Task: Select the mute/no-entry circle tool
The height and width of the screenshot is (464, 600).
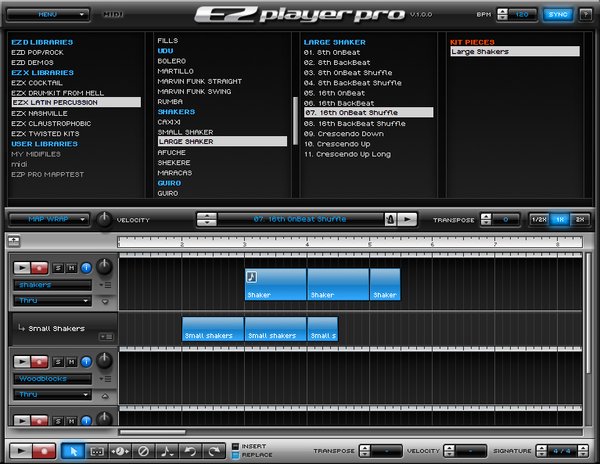Action: 143,452
